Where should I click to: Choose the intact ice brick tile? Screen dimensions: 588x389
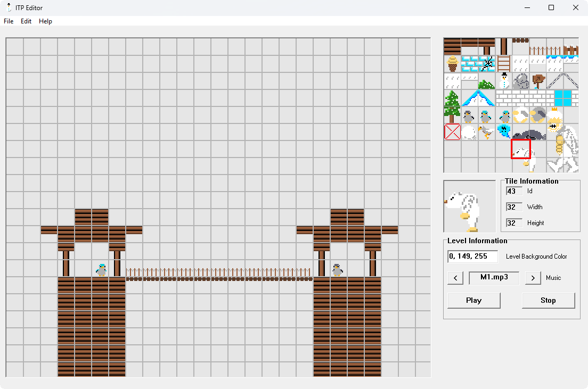click(470, 64)
